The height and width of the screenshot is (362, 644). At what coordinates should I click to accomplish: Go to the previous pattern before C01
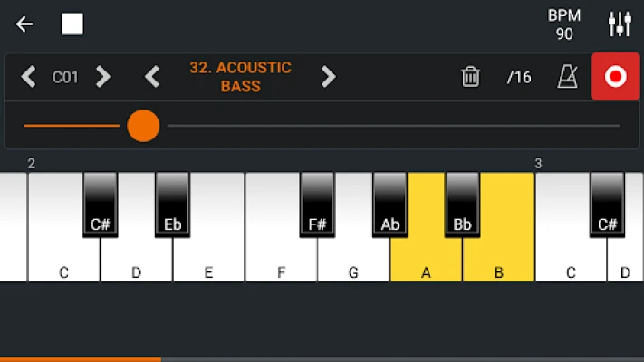coord(29,77)
